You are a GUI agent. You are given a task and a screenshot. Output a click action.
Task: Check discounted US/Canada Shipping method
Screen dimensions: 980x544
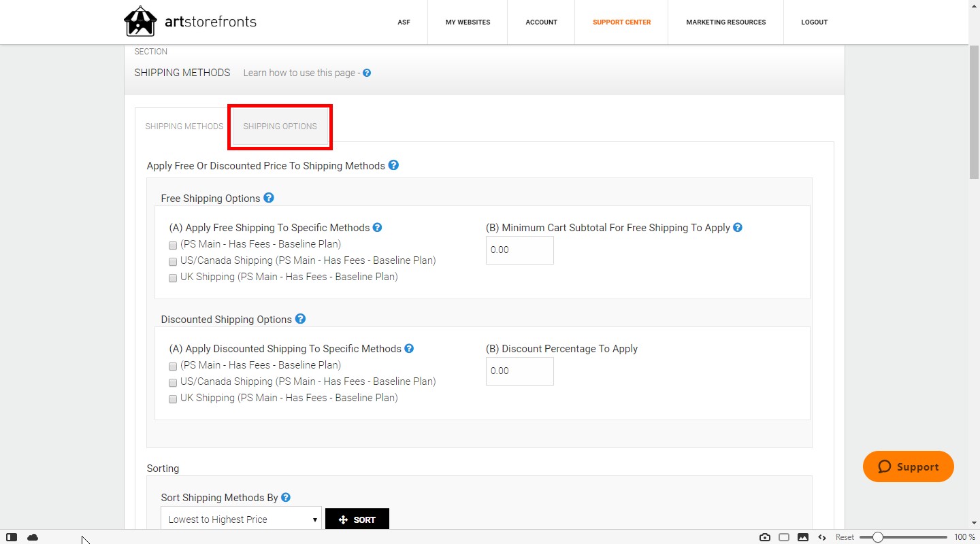[x=173, y=383]
